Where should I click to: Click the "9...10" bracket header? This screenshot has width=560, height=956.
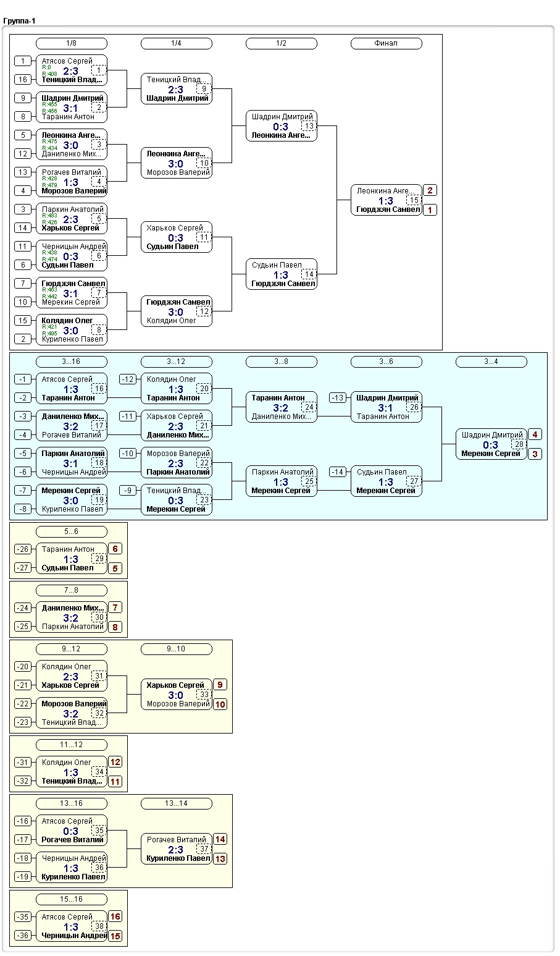177,649
